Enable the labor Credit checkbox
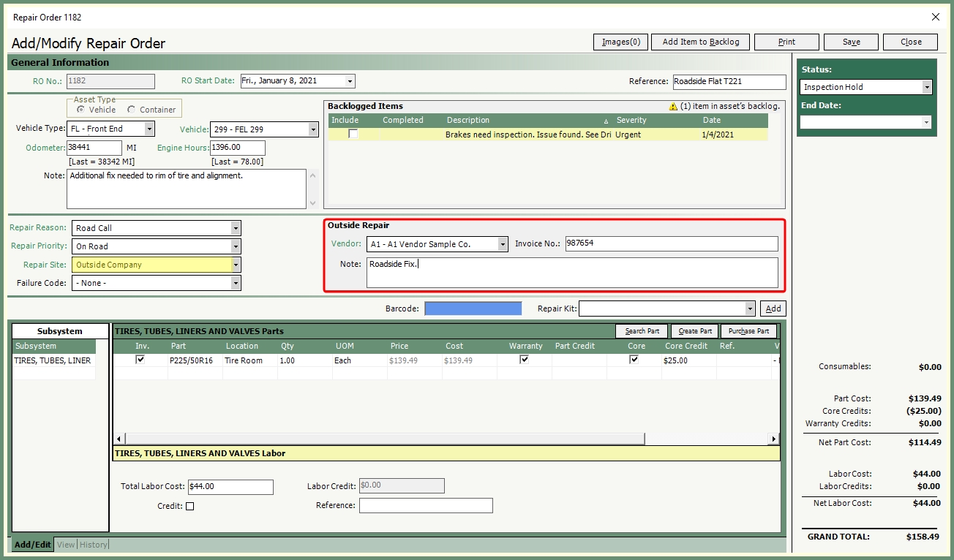The image size is (954, 560). tap(190, 506)
